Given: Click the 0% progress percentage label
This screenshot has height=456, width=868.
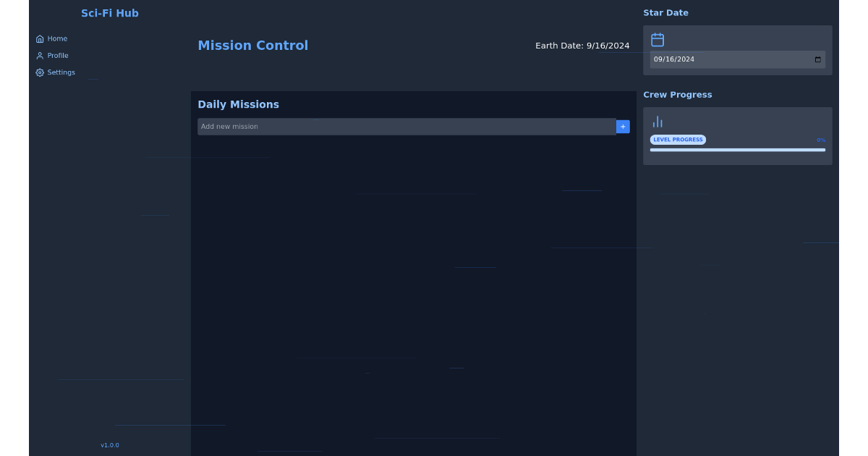Looking at the screenshot, I should tap(821, 140).
